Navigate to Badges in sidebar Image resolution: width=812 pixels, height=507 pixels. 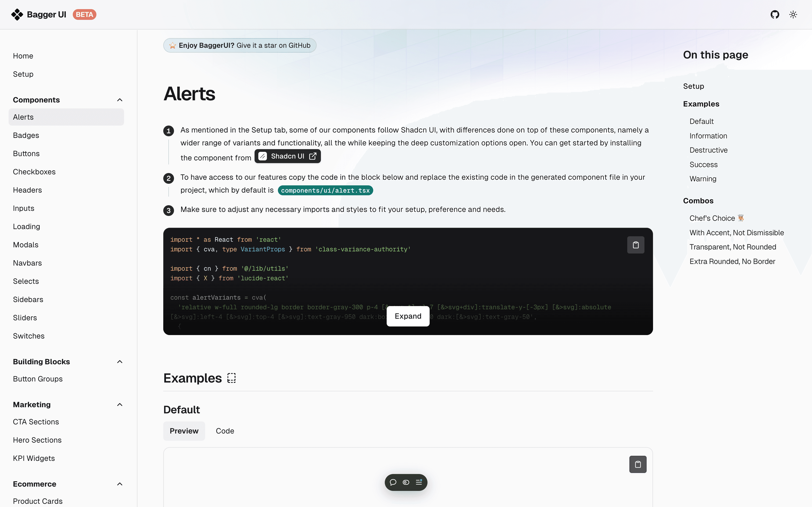pos(26,135)
